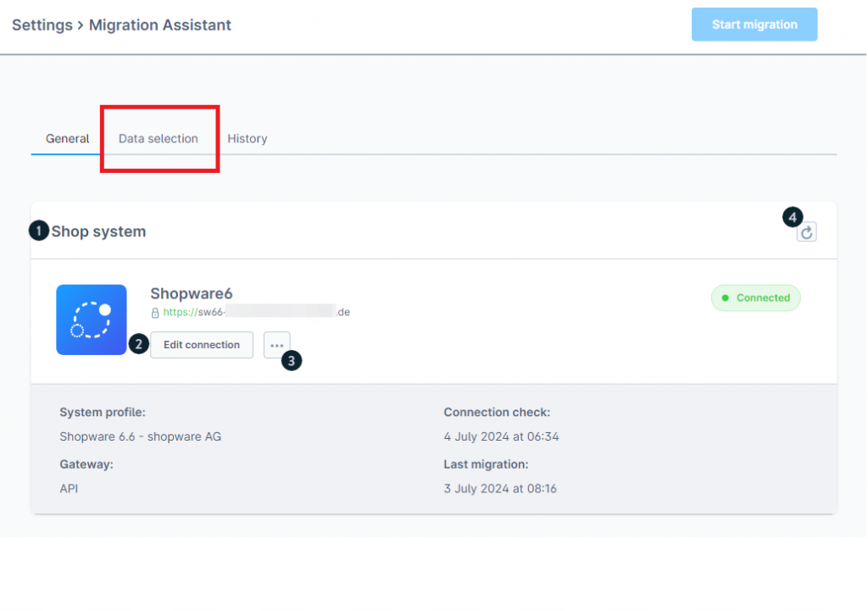This screenshot has width=868, height=611.
Task: Go to Settings in the breadcrumb
Action: tap(42, 25)
